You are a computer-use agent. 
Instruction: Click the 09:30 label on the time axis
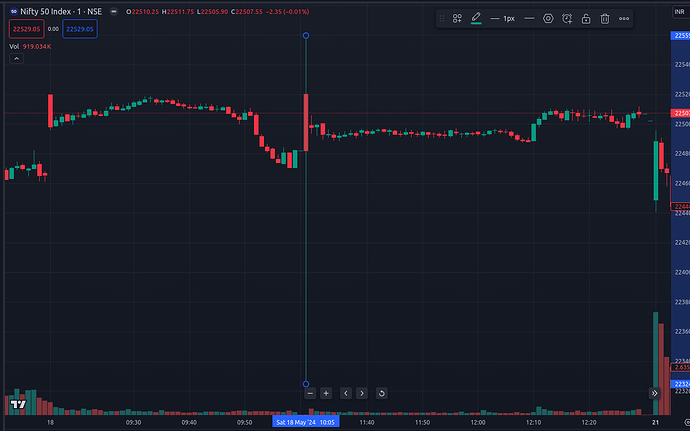click(133, 422)
